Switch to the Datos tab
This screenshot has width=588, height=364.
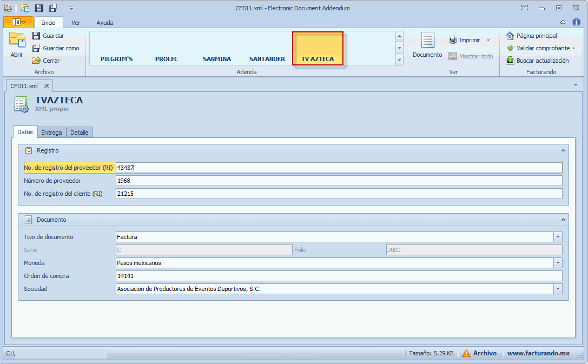(x=25, y=132)
